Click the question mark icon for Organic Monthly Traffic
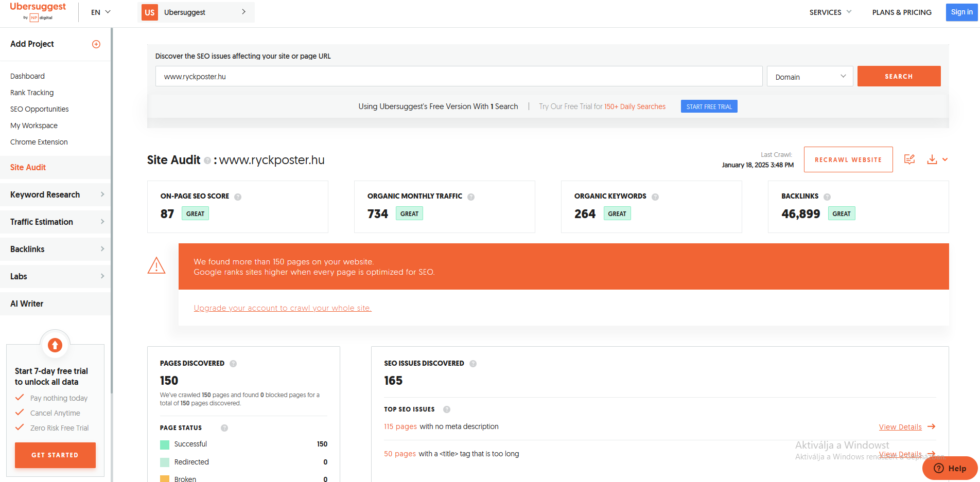 click(x=471, y=197)
